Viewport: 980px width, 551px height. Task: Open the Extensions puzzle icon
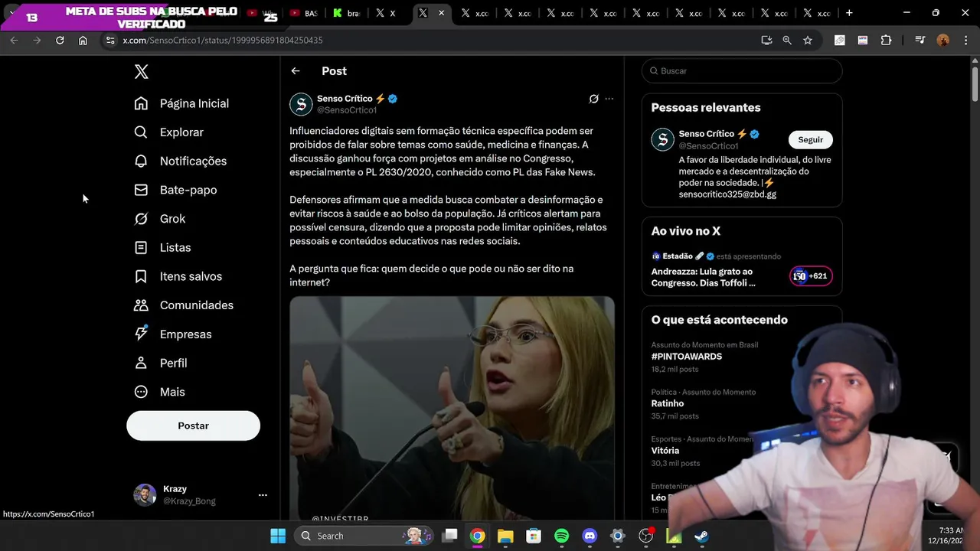[886, 40]
